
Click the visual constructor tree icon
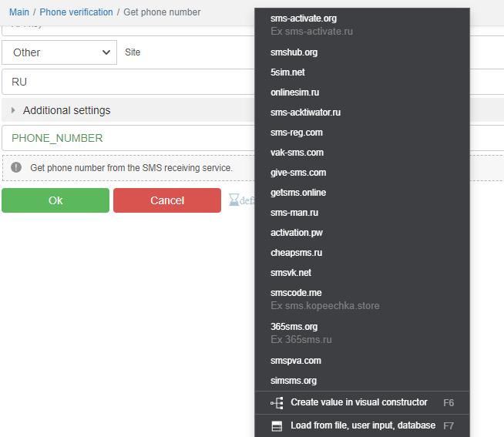click(277, 402)
